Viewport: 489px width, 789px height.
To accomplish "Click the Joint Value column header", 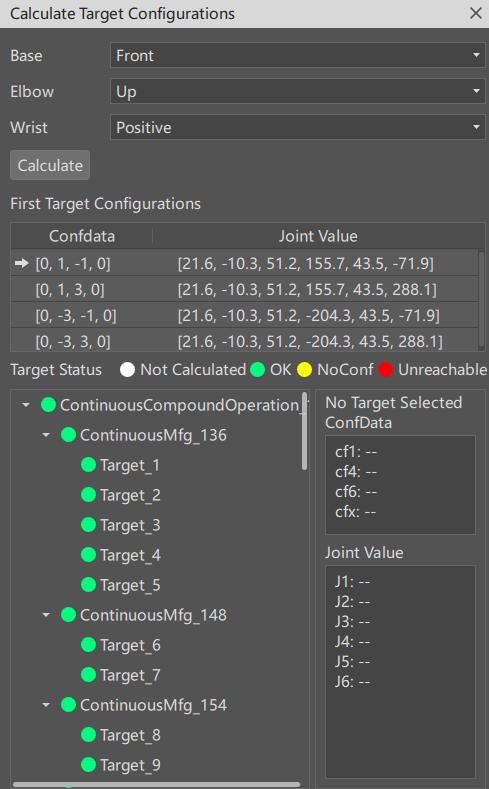I will coord(318,236).
